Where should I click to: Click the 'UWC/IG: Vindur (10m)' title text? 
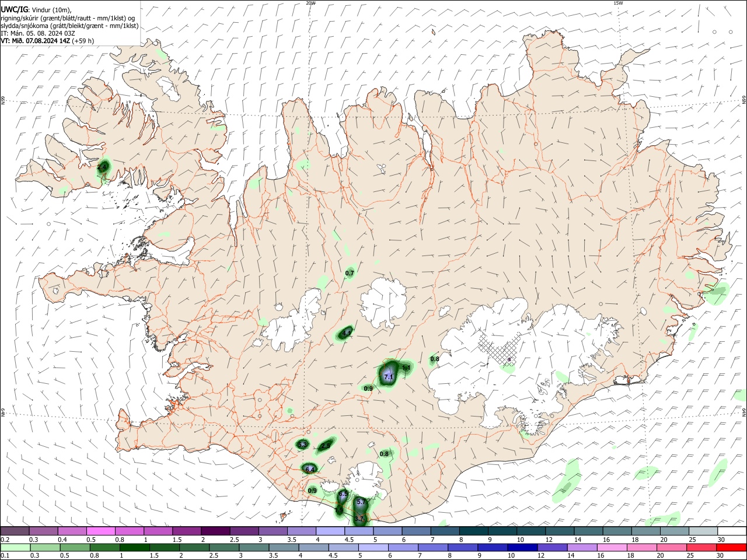click(36, 10)
